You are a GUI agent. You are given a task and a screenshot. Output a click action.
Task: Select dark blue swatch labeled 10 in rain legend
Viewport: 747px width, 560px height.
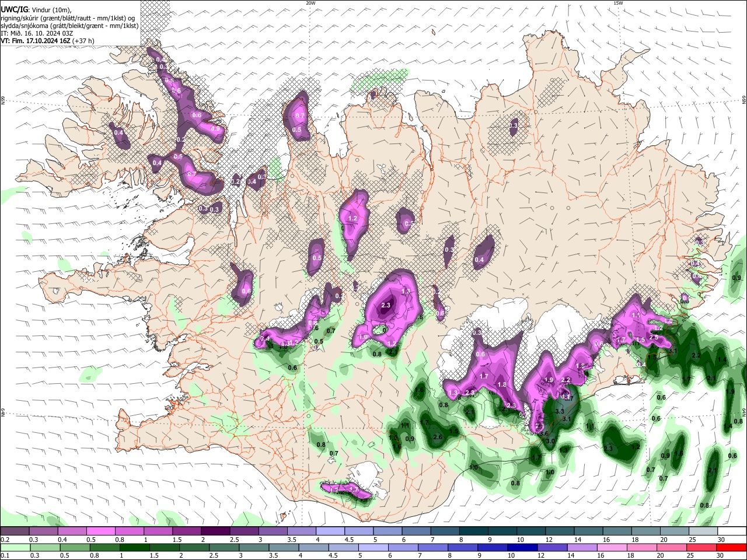(521, 547)
